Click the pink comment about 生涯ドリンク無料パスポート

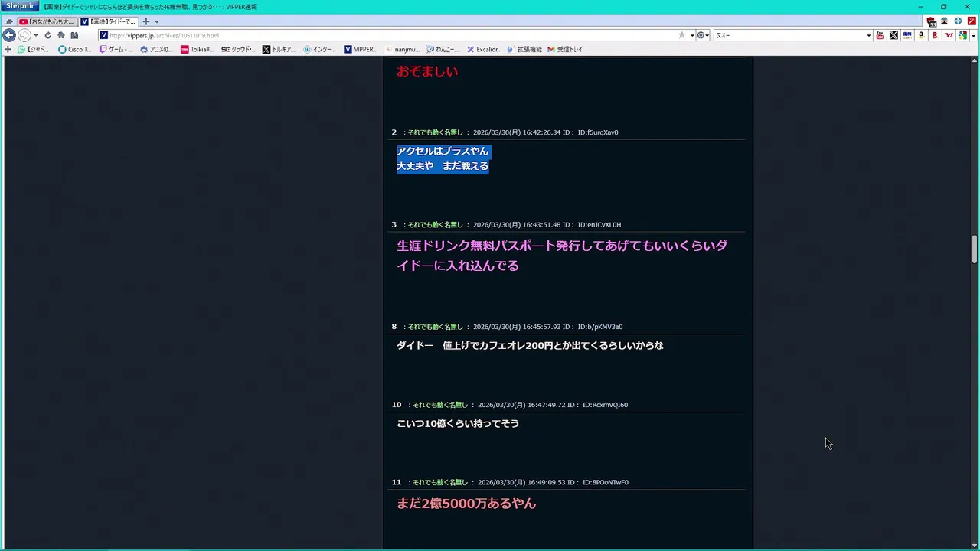click(x=562, y=256)
